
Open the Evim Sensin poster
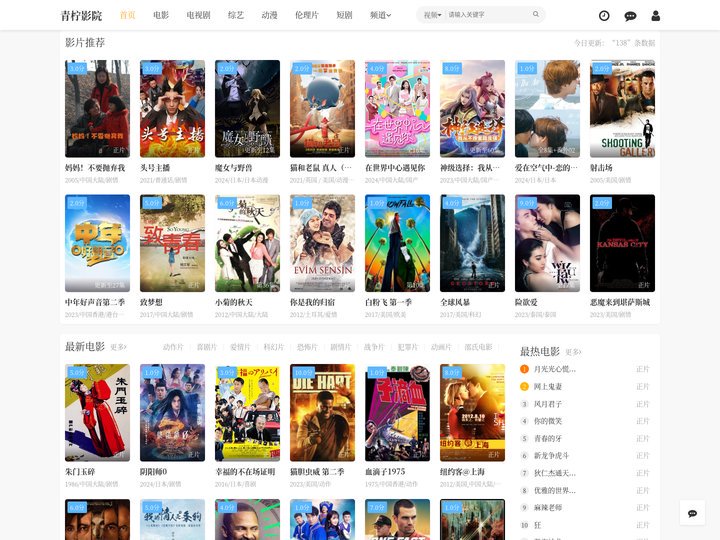click(x=322, y=243)
